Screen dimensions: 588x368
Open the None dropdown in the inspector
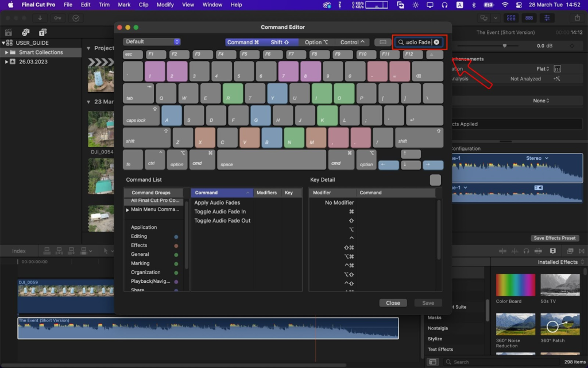coord(541,101)
